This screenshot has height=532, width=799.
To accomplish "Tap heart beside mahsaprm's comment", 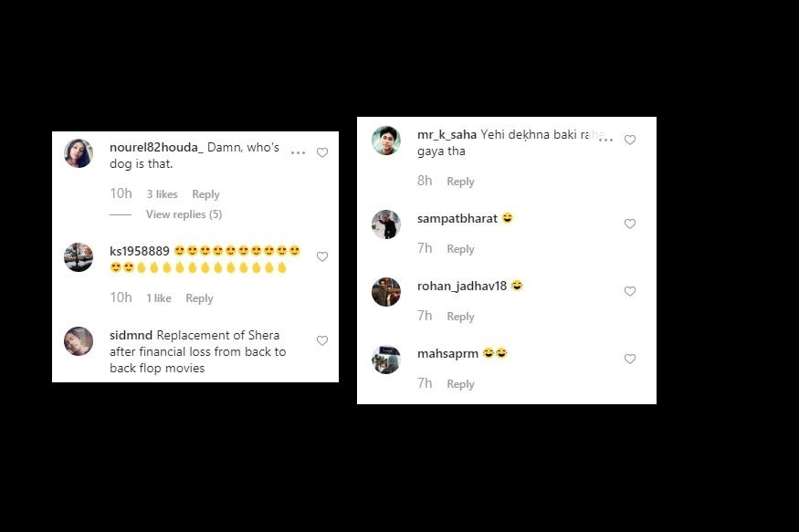I will [630, 359].
